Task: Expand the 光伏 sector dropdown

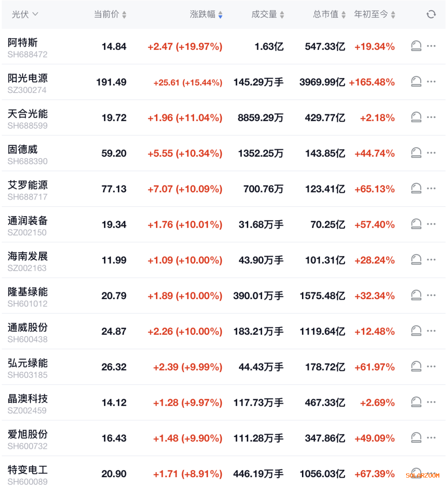Action: pos(25,15)
